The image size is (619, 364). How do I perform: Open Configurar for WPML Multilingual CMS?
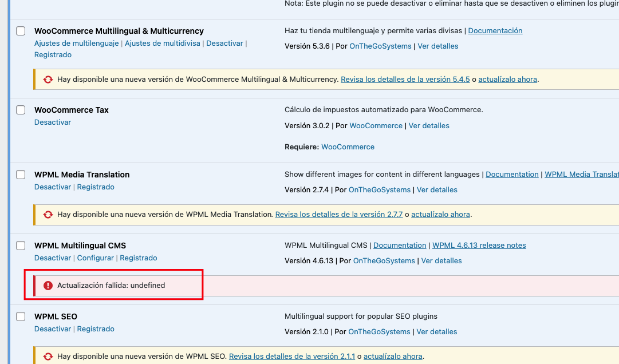coord(95,258)
